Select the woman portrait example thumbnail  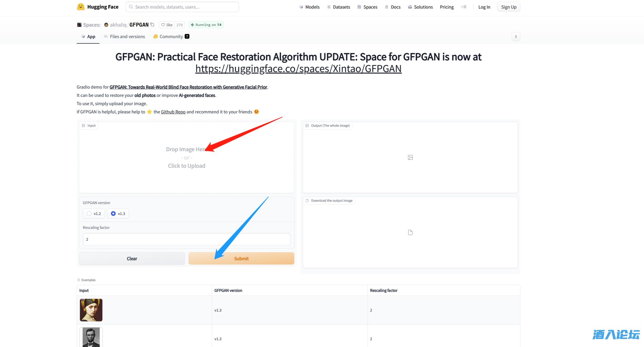pyautogui.click(x=91, y=310)
